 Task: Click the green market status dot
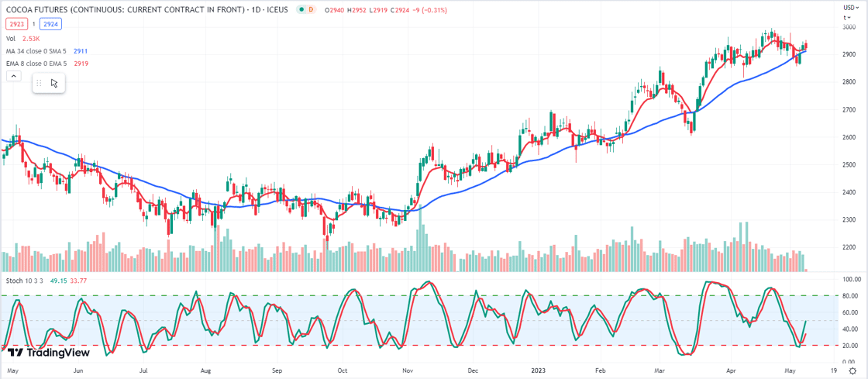pyautogui.click(x=300, y=10)
